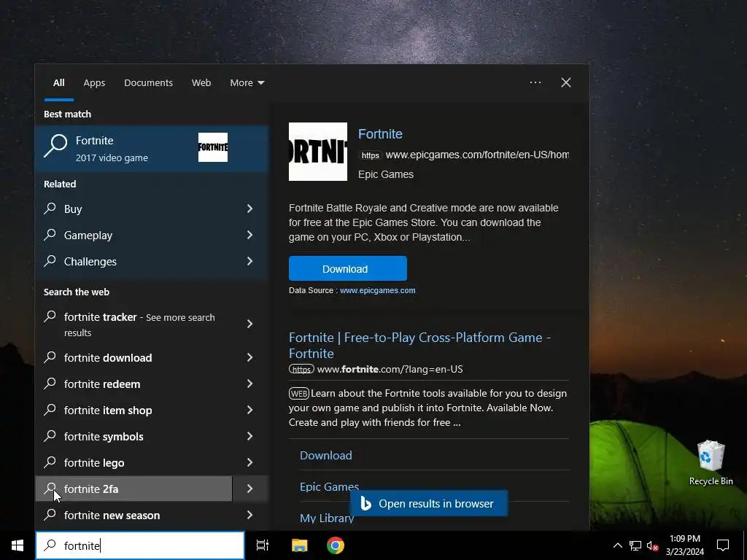Click the magnifier icon in the taskbar search box

click(x=50, y=545)
